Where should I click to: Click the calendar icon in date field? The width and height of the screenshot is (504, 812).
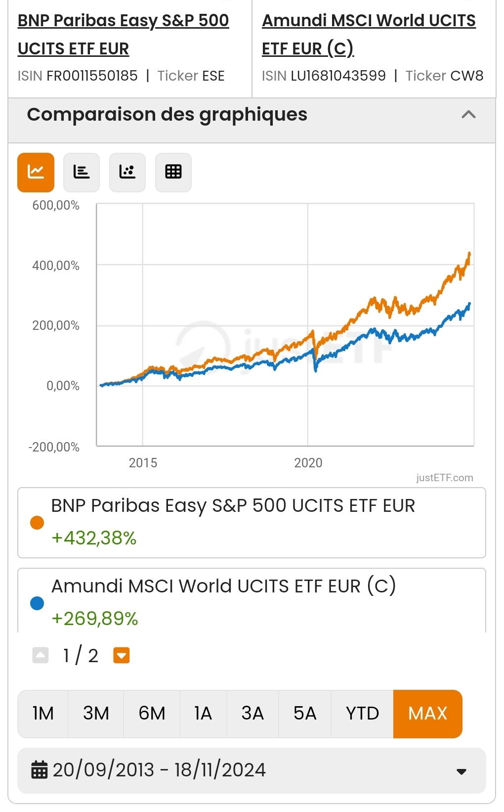40,770
